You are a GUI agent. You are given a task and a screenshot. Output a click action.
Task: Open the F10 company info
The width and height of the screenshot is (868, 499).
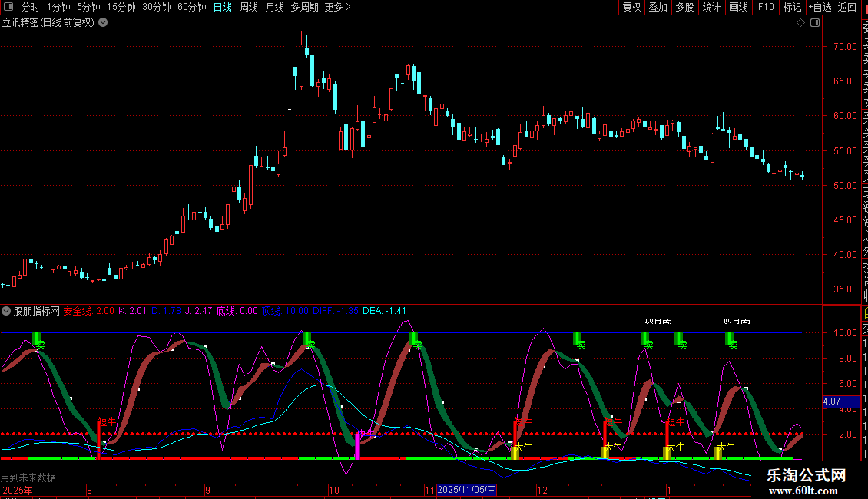pos(765,7)
